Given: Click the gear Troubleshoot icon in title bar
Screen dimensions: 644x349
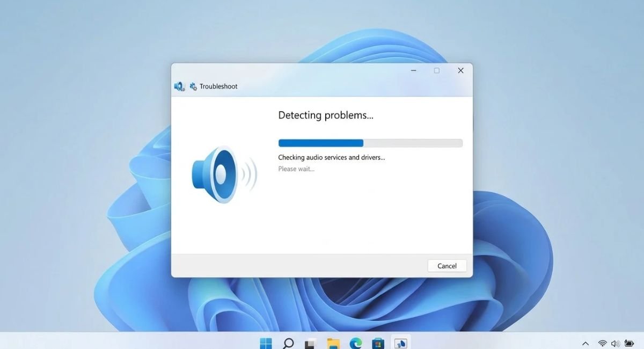Looking at the screenshot, I should 193,86.
